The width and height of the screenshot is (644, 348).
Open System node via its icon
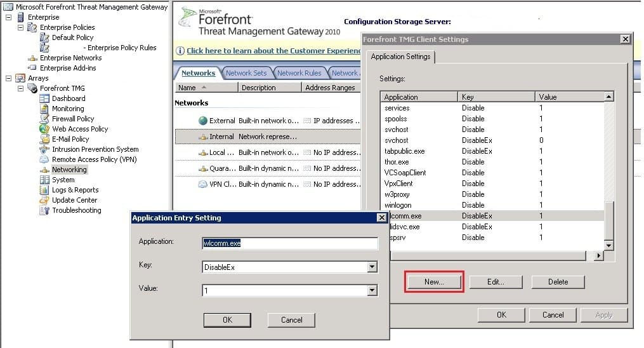[44, 180]
